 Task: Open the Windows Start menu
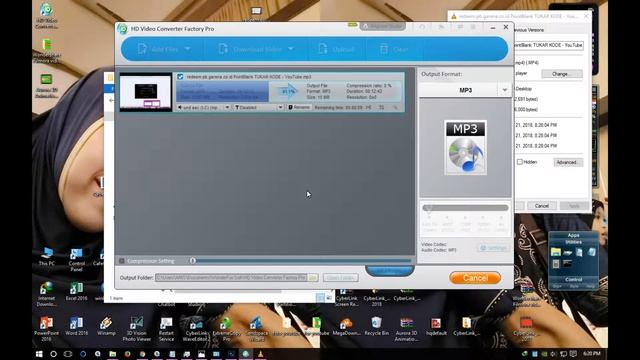click(39, 354)
